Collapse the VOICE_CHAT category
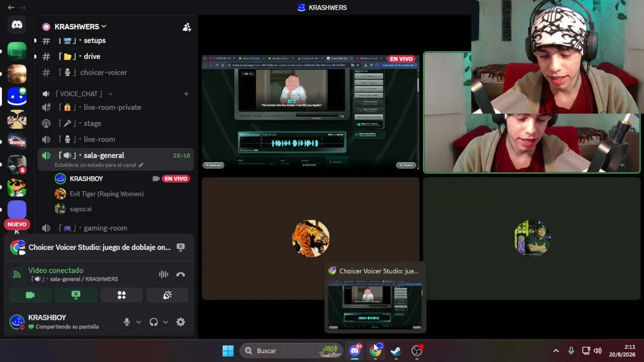644x362 pixels. [78, 94]
